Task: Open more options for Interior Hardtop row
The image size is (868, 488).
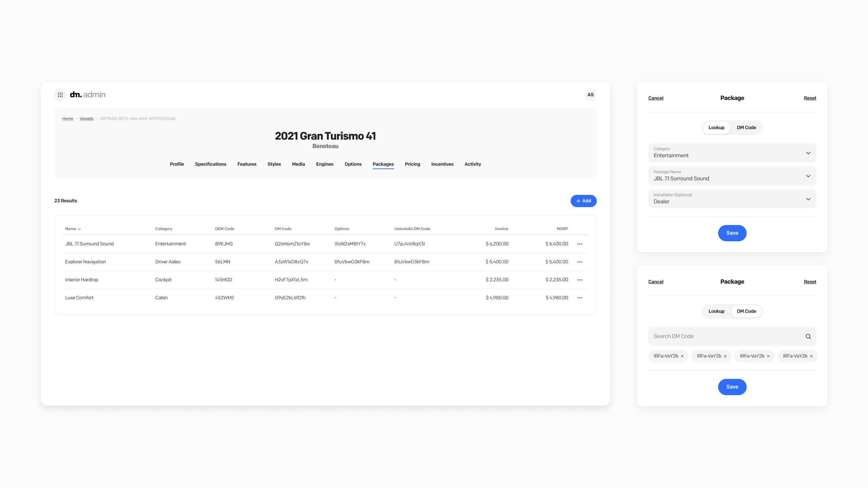Action: point(580,280)
